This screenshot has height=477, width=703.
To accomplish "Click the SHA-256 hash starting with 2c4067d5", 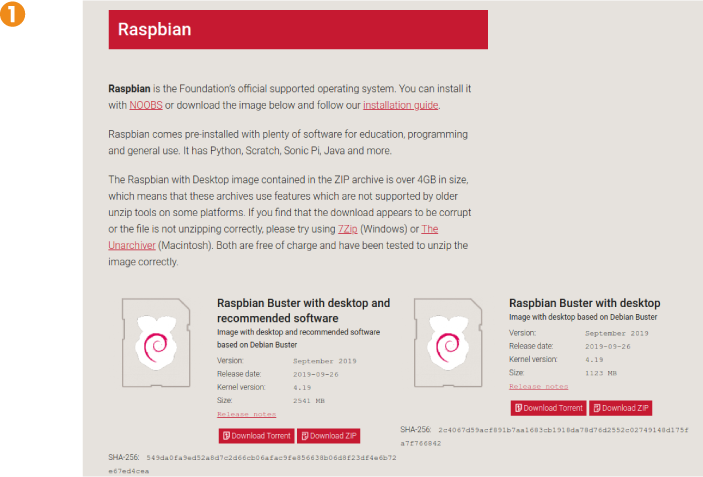I will point(563,429).
